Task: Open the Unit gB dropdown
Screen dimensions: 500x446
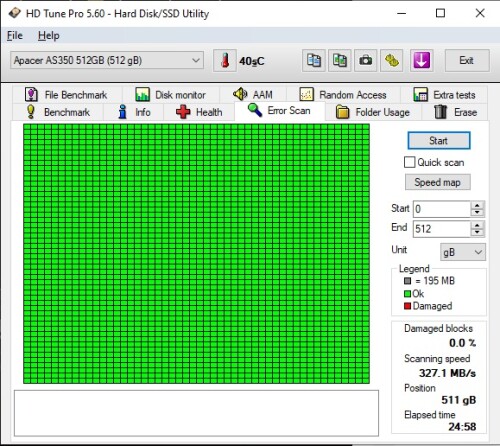Action: coord(463,252)
